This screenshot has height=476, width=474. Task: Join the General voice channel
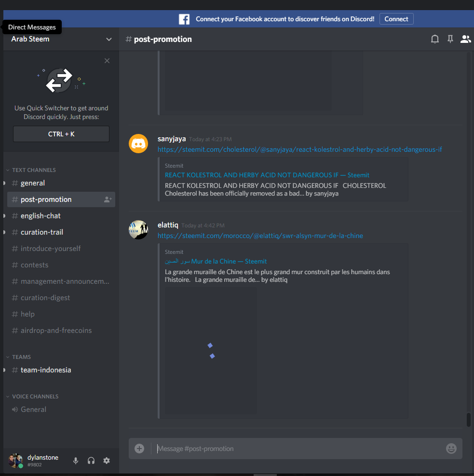[61, 410]
